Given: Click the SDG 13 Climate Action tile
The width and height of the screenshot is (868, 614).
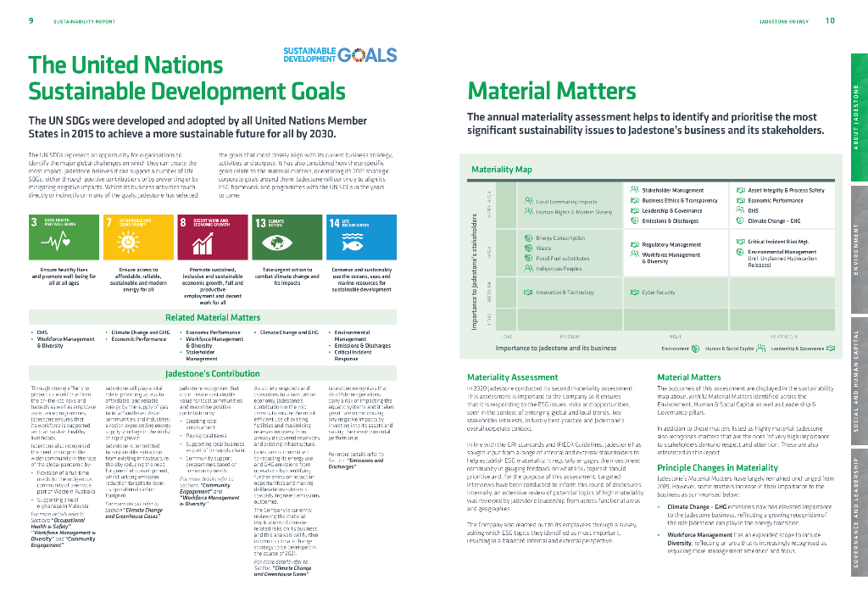Looking at the screenshot, I should coord(287,237).
